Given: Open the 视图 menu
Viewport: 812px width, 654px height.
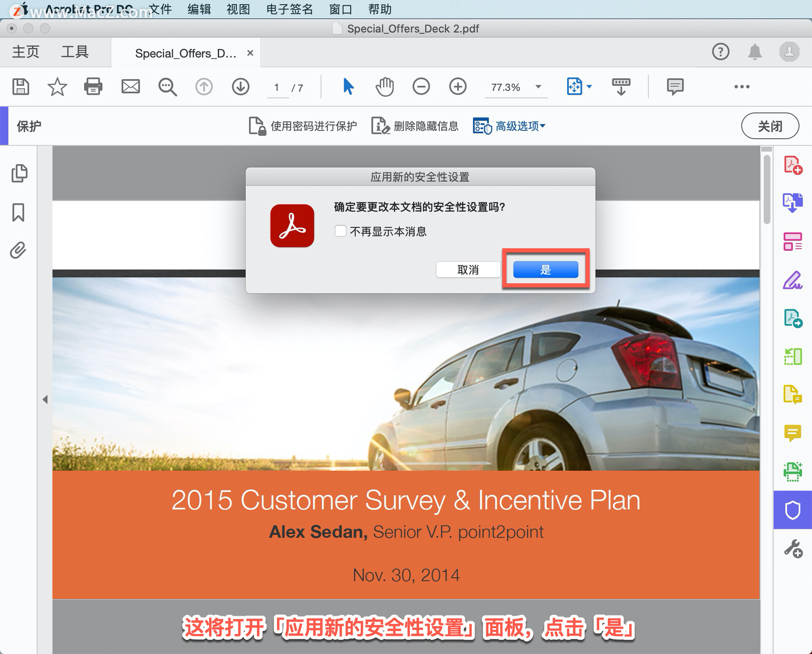Looking at the screenshot, I should coord(238,9).
